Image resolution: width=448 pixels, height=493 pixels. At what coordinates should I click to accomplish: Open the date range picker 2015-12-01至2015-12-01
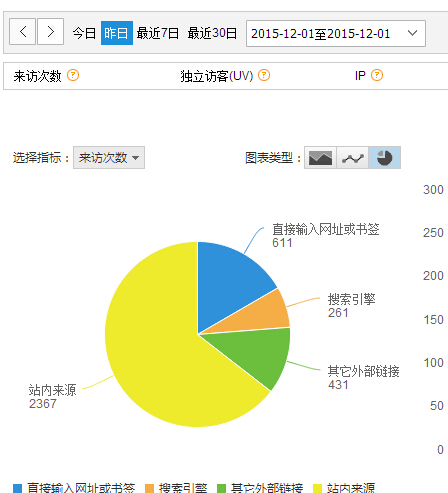[336, 33]
